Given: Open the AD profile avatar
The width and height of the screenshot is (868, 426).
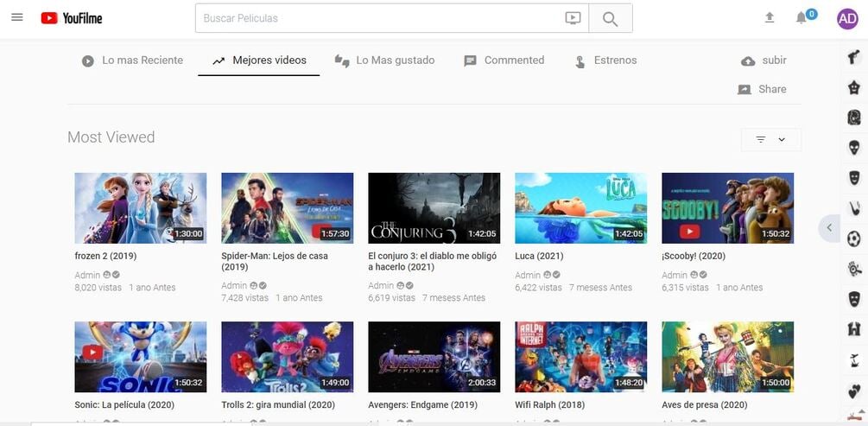Looking at the screenshot, I should 847,18.
